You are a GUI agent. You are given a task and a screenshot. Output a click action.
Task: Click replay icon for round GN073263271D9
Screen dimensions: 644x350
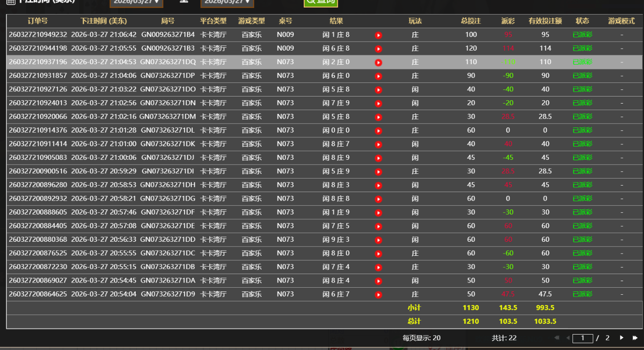379,295
